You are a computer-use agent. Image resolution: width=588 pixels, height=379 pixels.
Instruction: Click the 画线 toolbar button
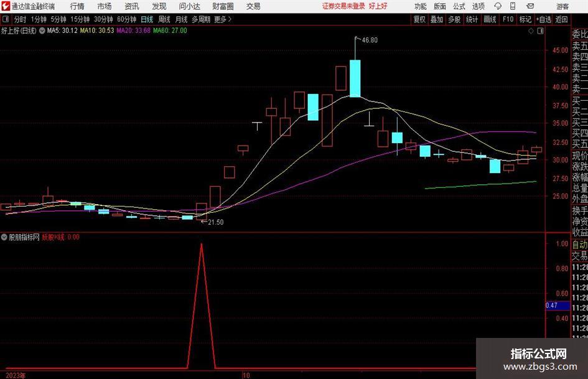[490, 19]
